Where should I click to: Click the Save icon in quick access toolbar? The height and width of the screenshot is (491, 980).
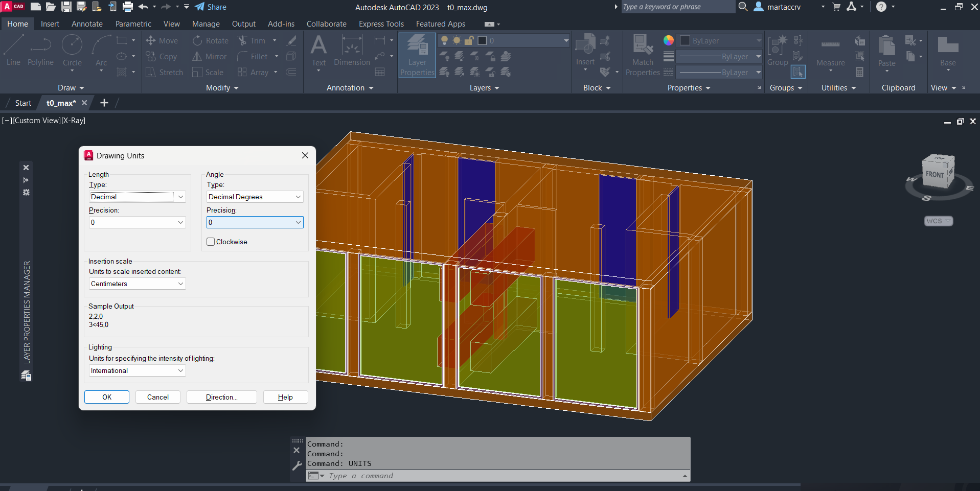[66, 7]
